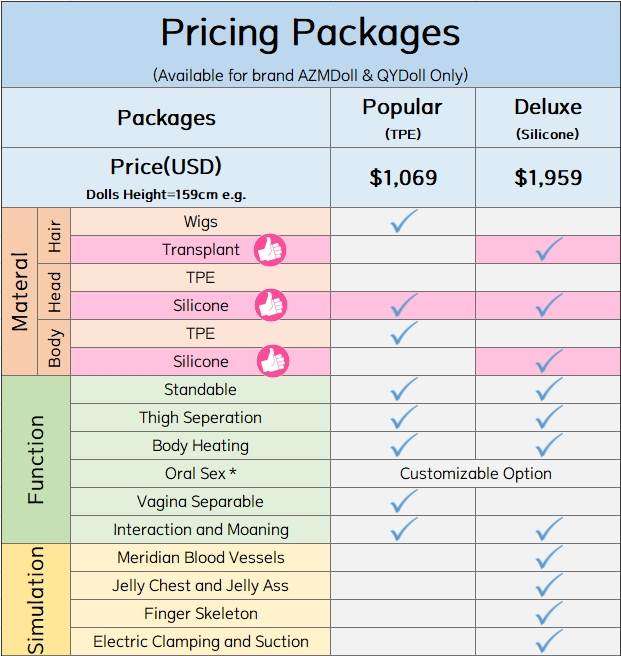This screenshot has height=656, width=621.
Task: Select the Popular (TPE) column header
Action: [402, 117]
